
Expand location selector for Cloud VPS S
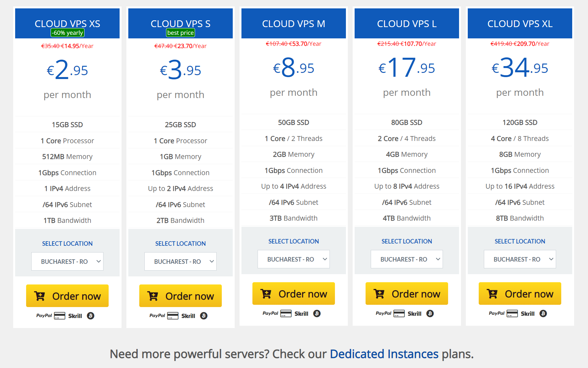coord(181,262)
